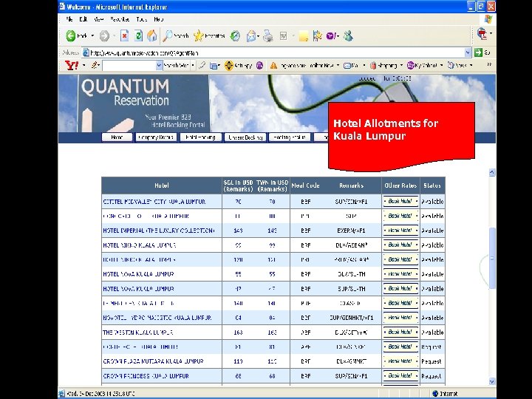Click the MSN Messenger people icon
The image size is (532, 399).
click(x=348, y=35)
